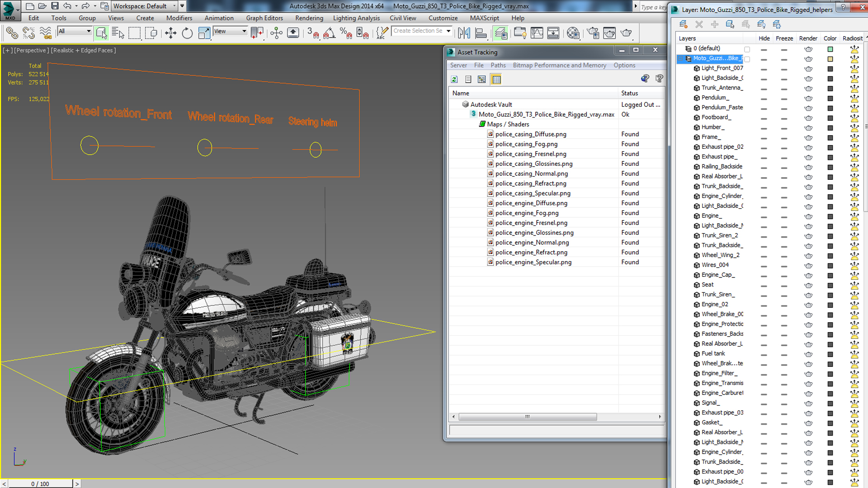The width and height of the screenshot is (868, 488).
Task: Toggle Freeze for Trunk_Antenna_ item
Action: point(784,89)
